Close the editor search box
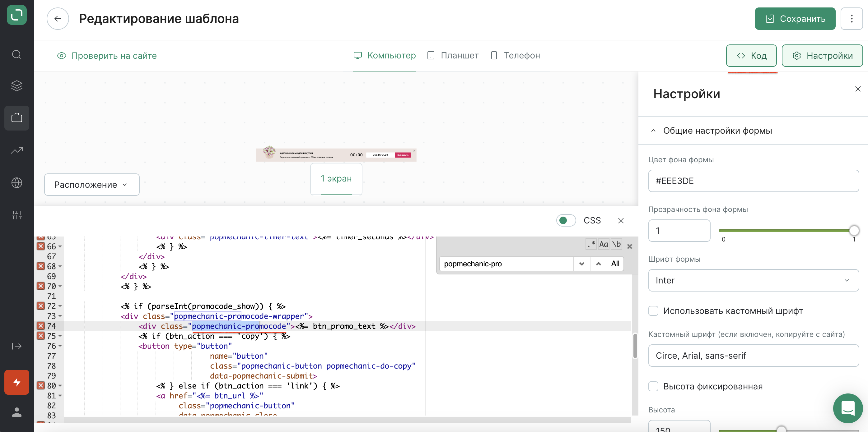 (629, 246)
